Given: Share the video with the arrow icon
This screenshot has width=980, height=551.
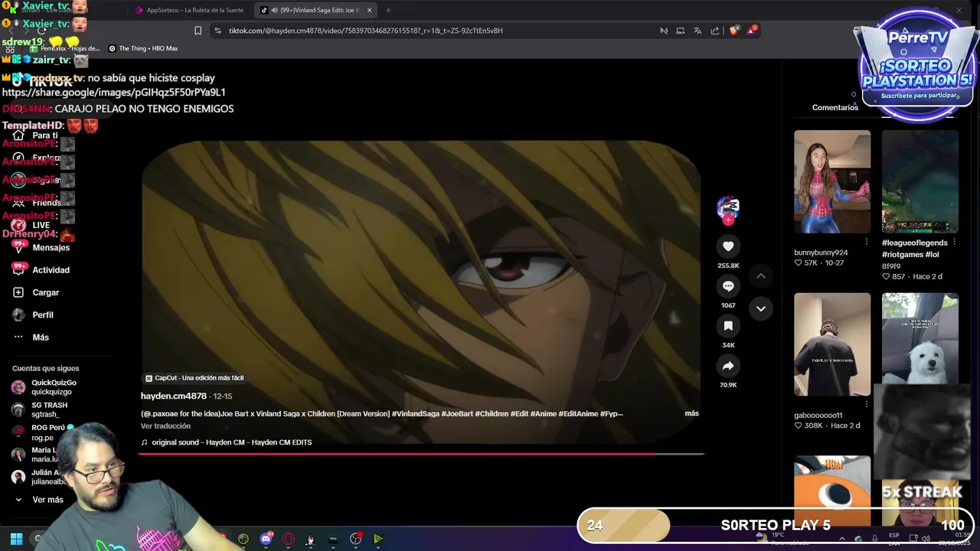Looking at the screenshot, I should [x=728, y=366].
